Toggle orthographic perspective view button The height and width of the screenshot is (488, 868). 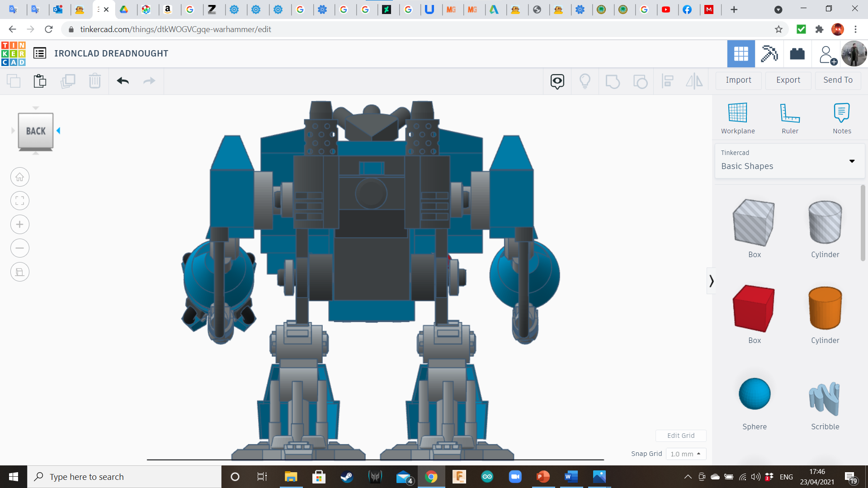(20, 272)
